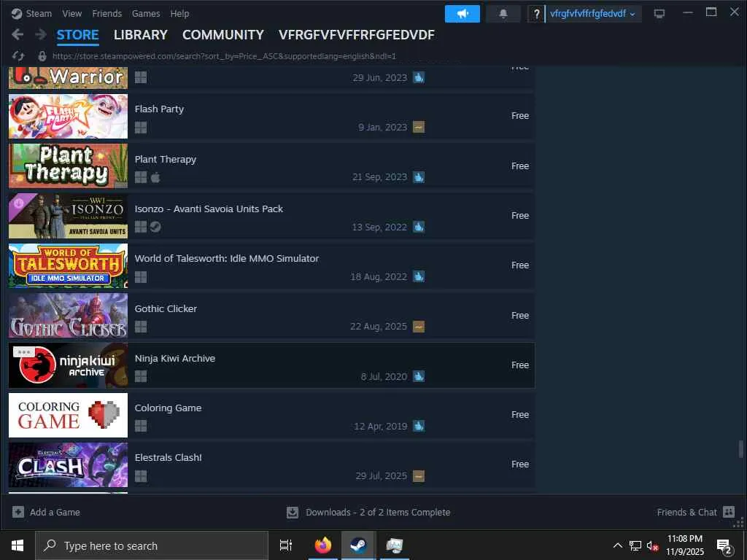Click the Steam logo icon in menu bar
Screen dimensions: 747x560
[17, 14]
